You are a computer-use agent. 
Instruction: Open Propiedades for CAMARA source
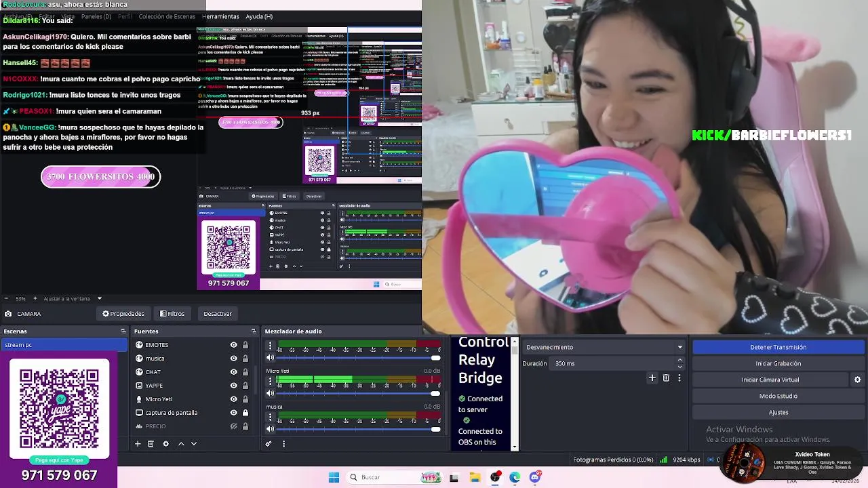[x=123, y=314]
